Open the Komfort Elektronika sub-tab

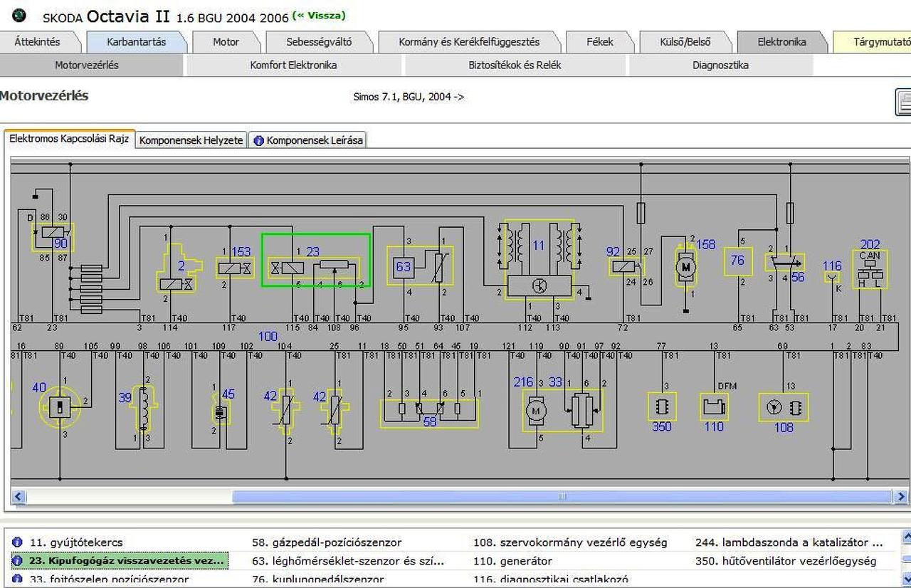[293, 65]
